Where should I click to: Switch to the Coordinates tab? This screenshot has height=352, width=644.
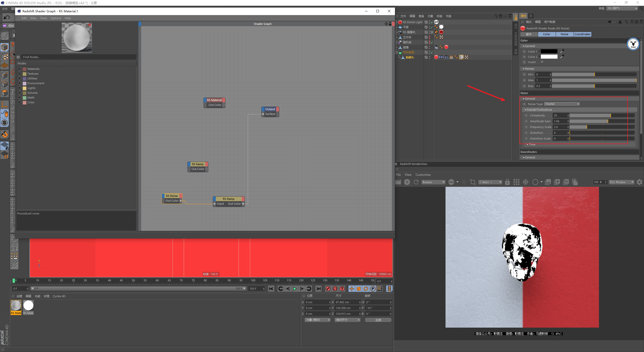[x=582, y=34]
